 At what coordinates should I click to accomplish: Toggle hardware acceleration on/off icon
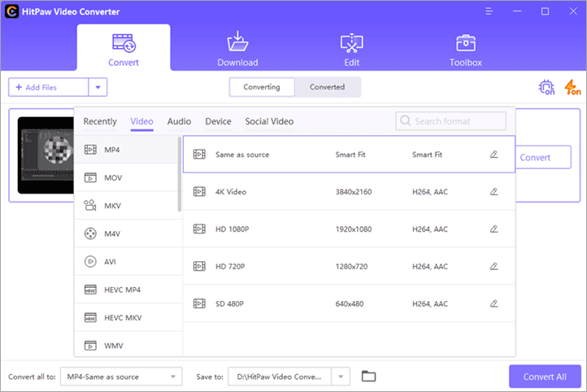click(x=546, y=87)
